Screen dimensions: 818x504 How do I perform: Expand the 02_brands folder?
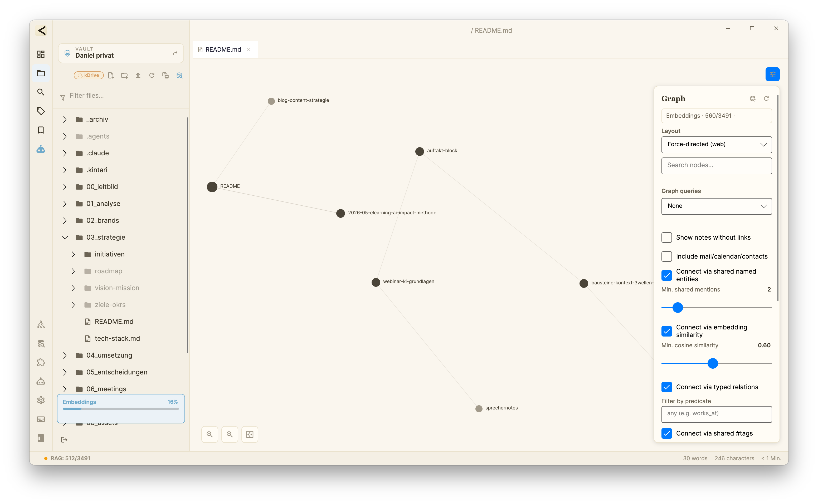(x=65, y=220)
